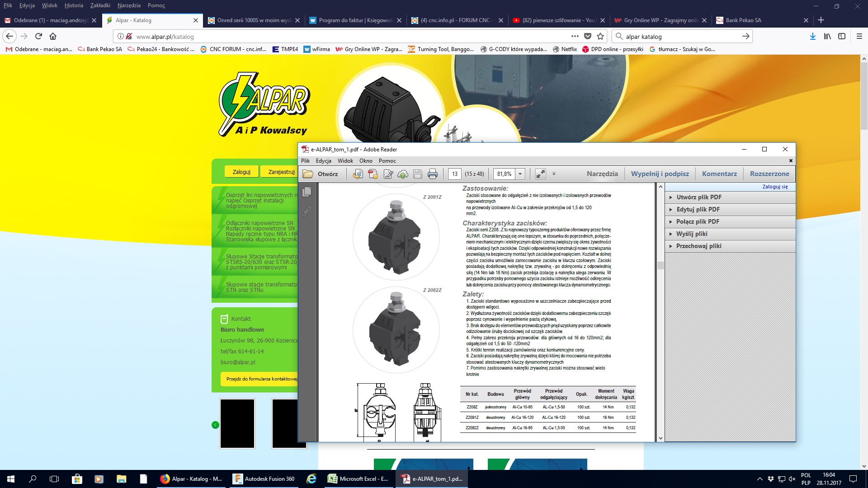868x488 pixels.
Task: Switch to Onred serii 1000S tab
Action: pyautogui.click(x=254, y=20)
